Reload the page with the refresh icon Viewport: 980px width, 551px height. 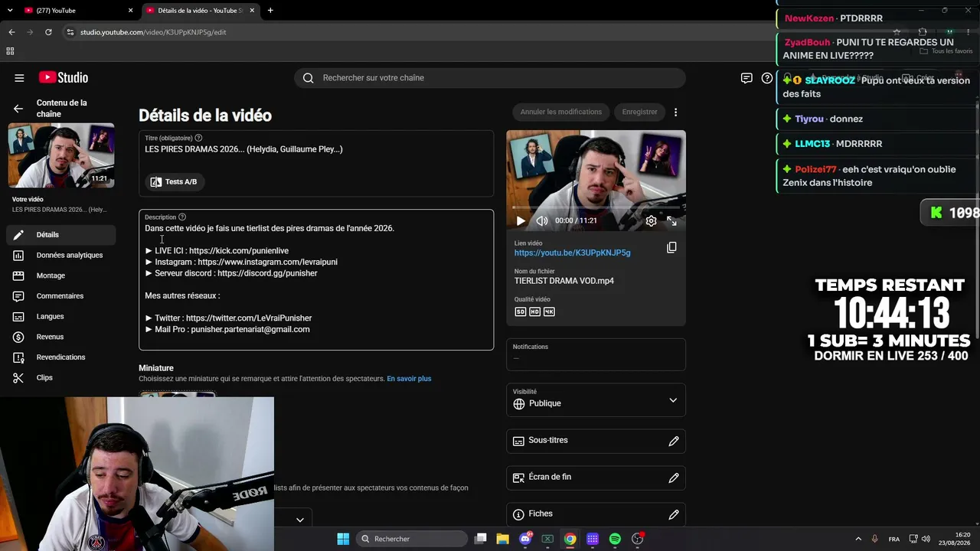[x=48, y=32]
